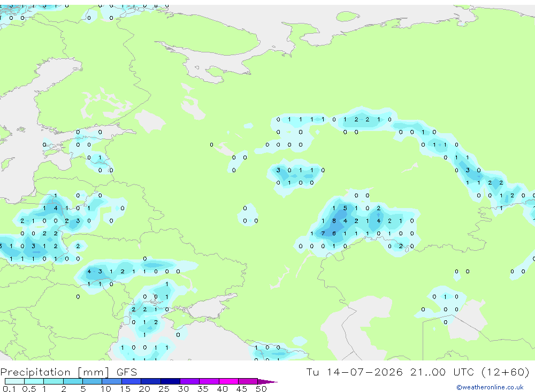This screenshot has height=392, width=535.
Task: Click the legend label '15'
Action: tap(125, 389)
